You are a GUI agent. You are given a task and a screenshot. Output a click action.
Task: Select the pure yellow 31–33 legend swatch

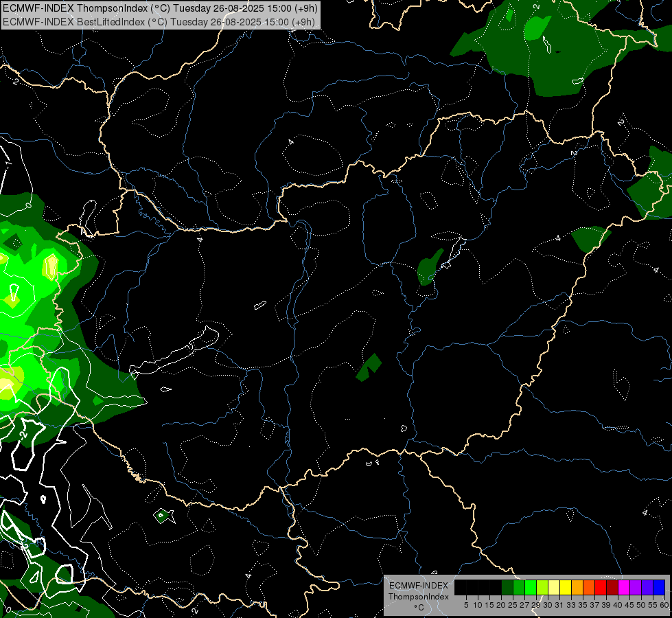(x=566, y=587)
